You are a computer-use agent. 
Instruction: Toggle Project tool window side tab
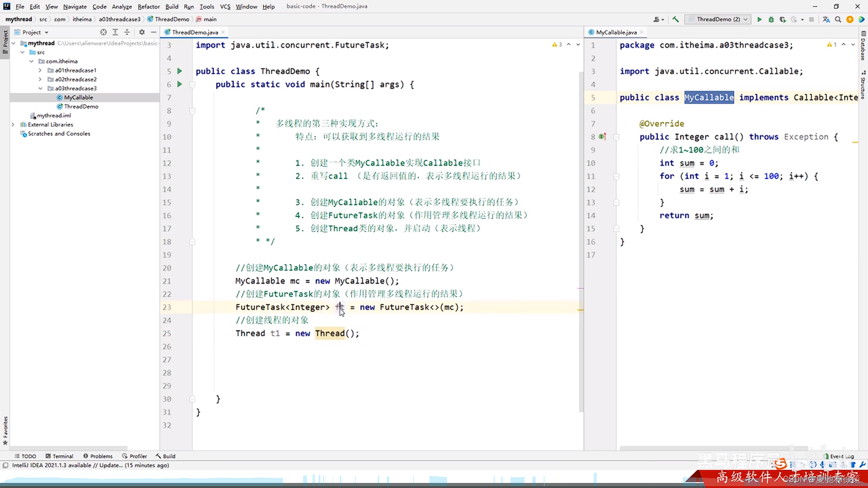tap(5, 41)
